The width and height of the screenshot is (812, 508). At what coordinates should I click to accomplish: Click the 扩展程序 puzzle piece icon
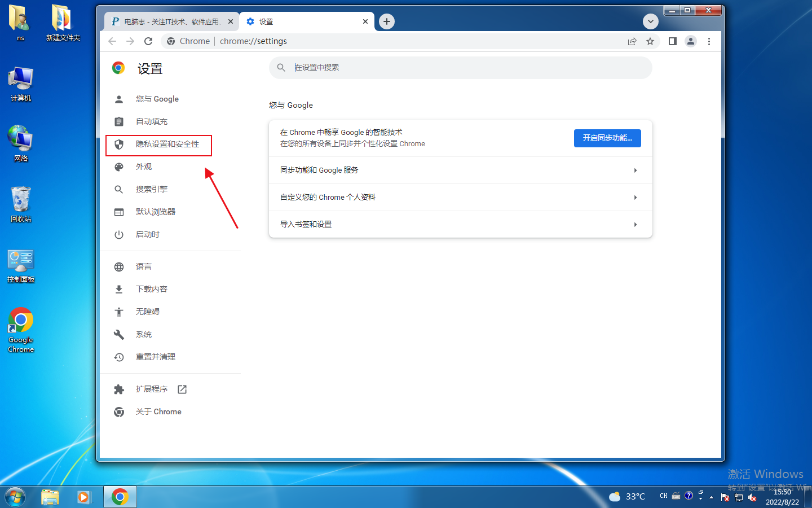tap(119, 389)
